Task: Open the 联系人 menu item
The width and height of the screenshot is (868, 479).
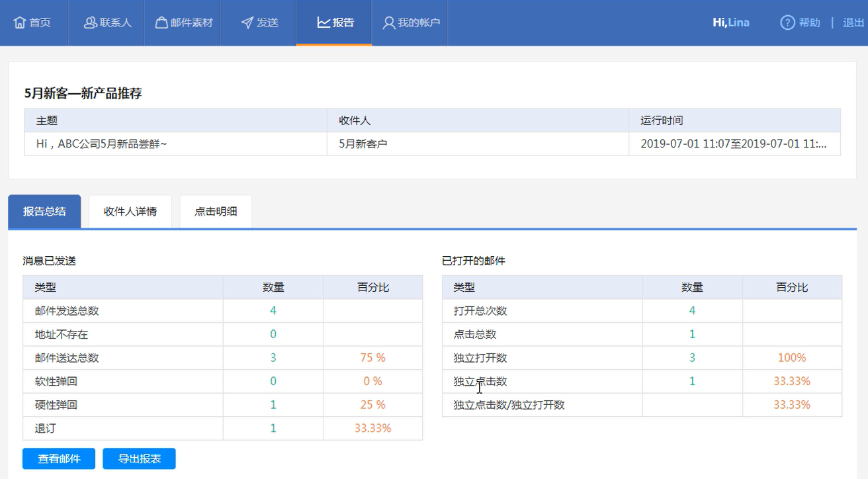Action: click(x=107, y=22)
